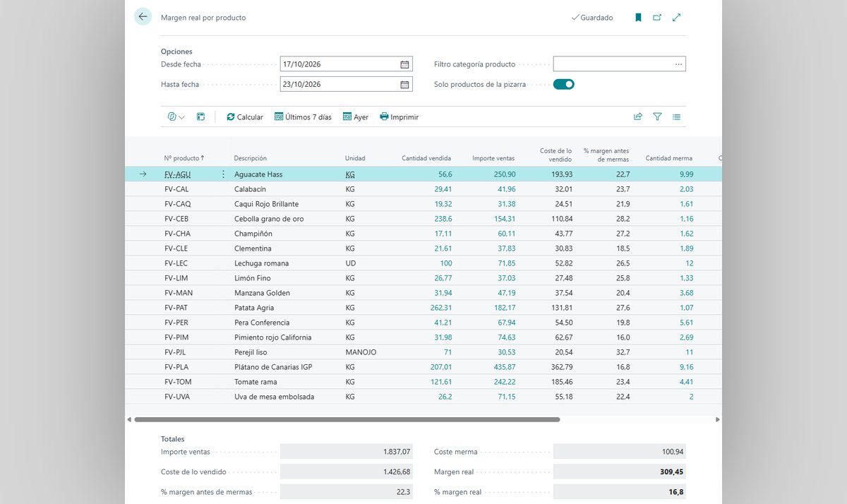Open calendar picker for Desde fecha
This screenshot has width=847, height=504.
404,64
